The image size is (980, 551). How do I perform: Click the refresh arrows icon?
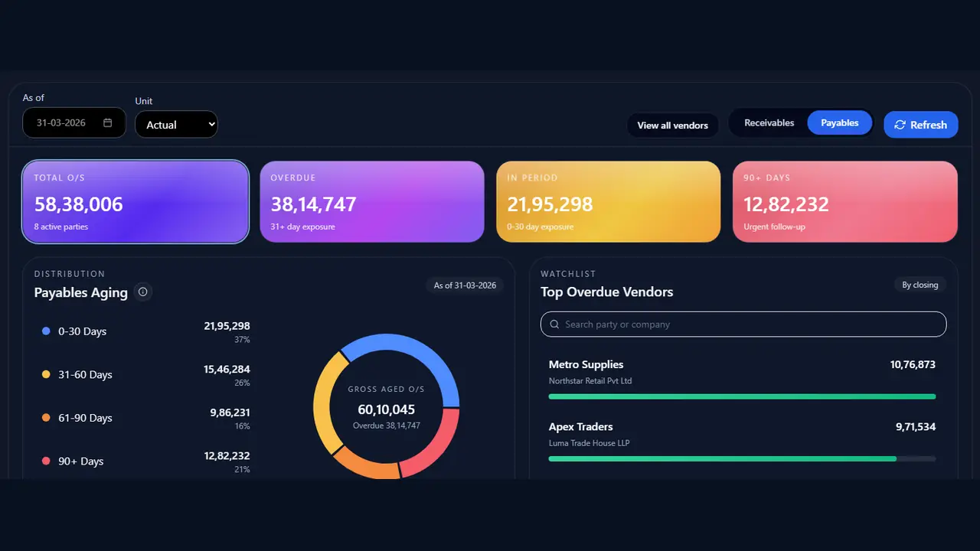click(900, 125)
